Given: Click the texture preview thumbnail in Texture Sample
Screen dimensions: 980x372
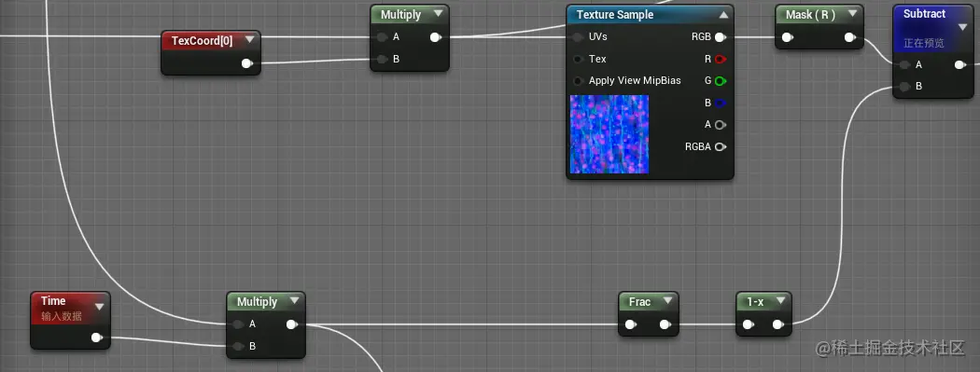Looking at the screenshot, I should pos(609,134).
